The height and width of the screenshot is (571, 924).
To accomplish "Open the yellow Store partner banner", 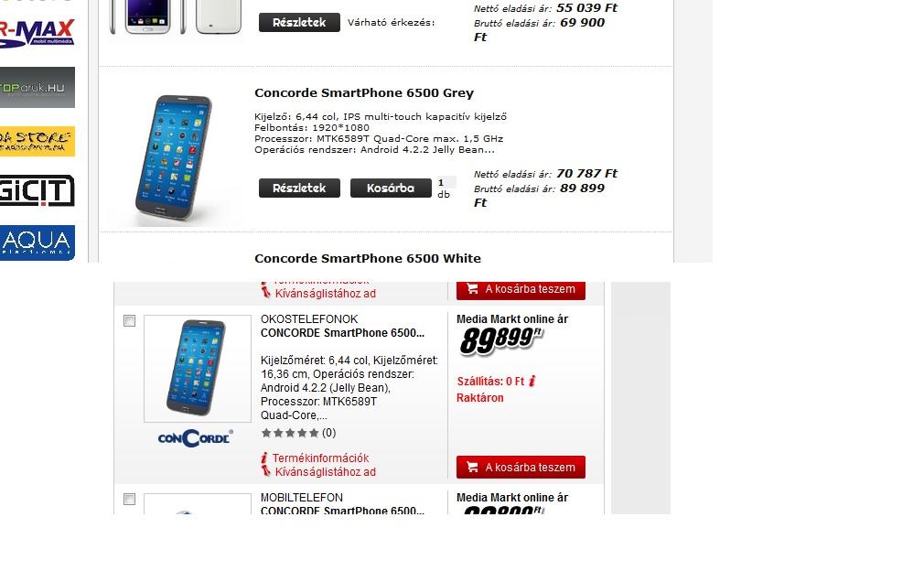I will click(38, 141).
